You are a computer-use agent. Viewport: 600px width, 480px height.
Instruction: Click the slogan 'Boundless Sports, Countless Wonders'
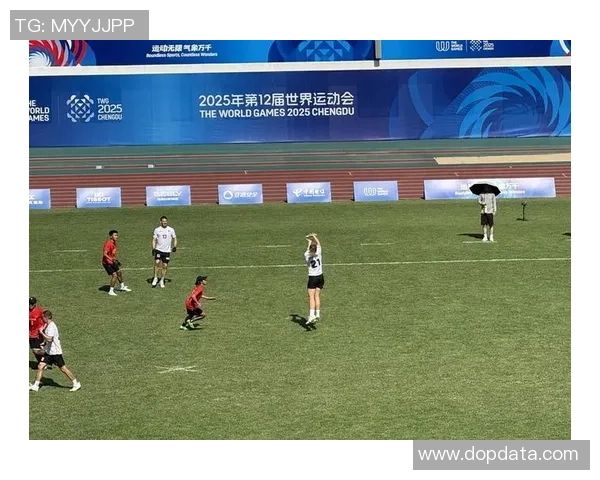pyautogui.click(x=182, y=55)
